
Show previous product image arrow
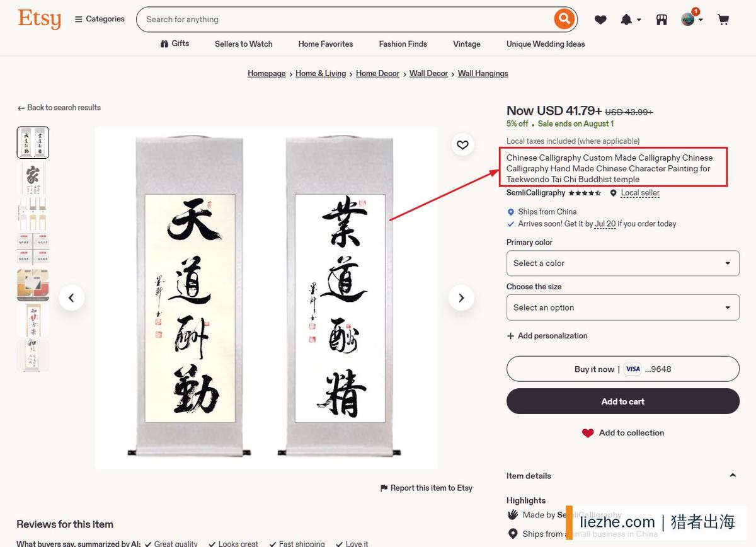(x=71, y=297)
